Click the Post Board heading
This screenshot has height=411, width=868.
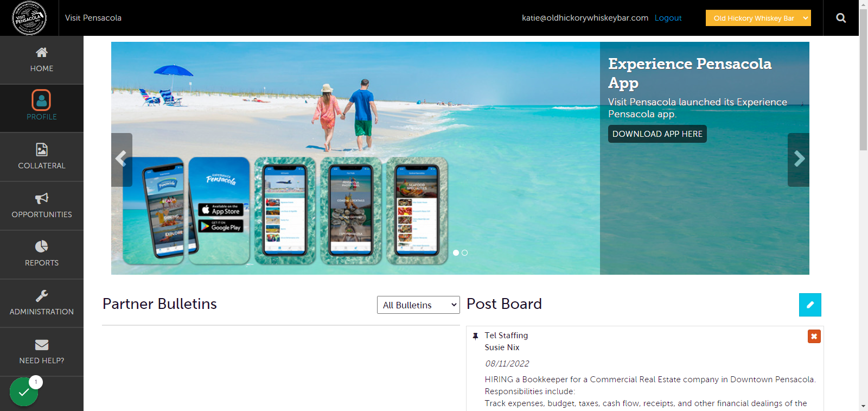click(504, 304)
